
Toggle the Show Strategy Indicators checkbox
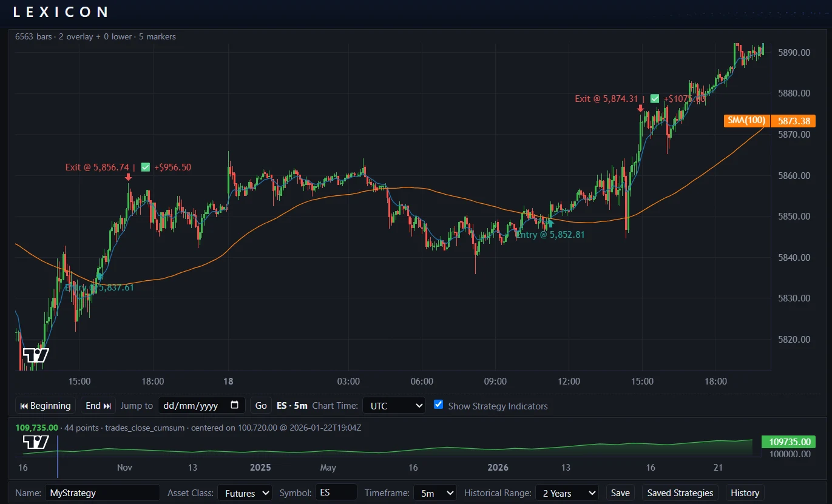click(x=438, y=405)
